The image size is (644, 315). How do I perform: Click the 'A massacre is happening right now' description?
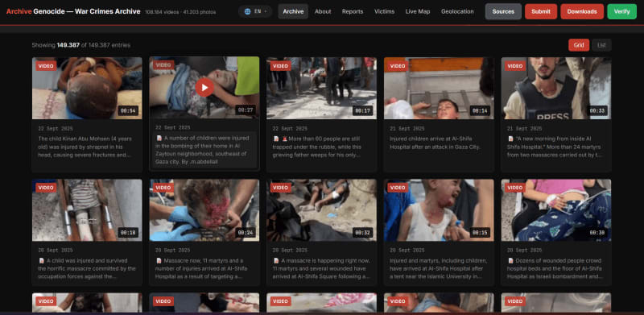[321, 269]
